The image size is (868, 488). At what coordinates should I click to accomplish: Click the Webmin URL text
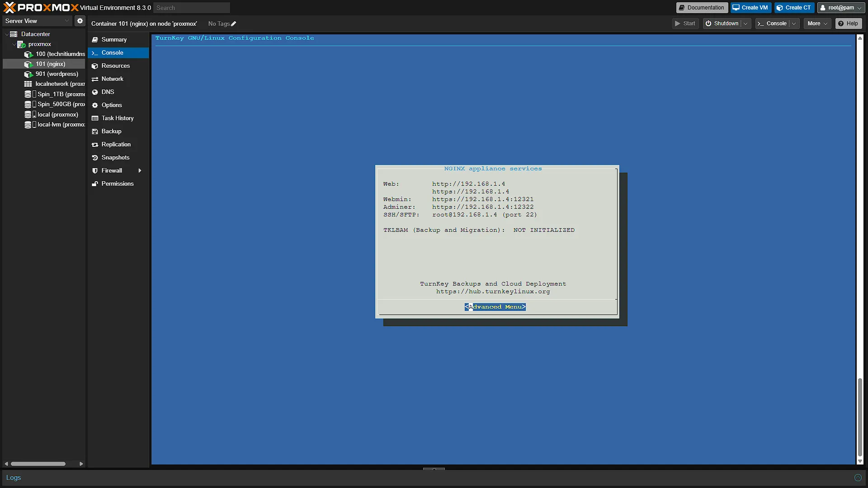(483, 199)
